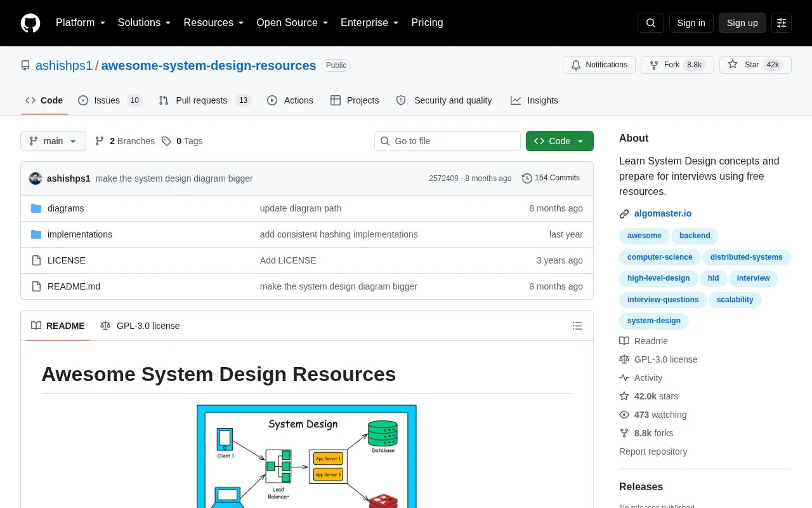Switch to the Issues tab
The height and width of the screenshot is (508, 812).
[x=110, y=100]
